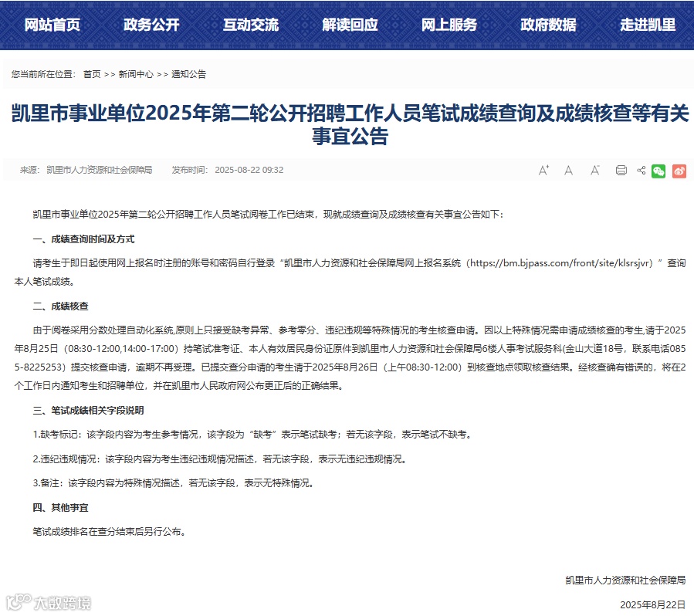The image size is (694, 616).
Task: Click the sentence 笔试成绩排名在查分结束后另行公布
Action: [x=110, y=532]
